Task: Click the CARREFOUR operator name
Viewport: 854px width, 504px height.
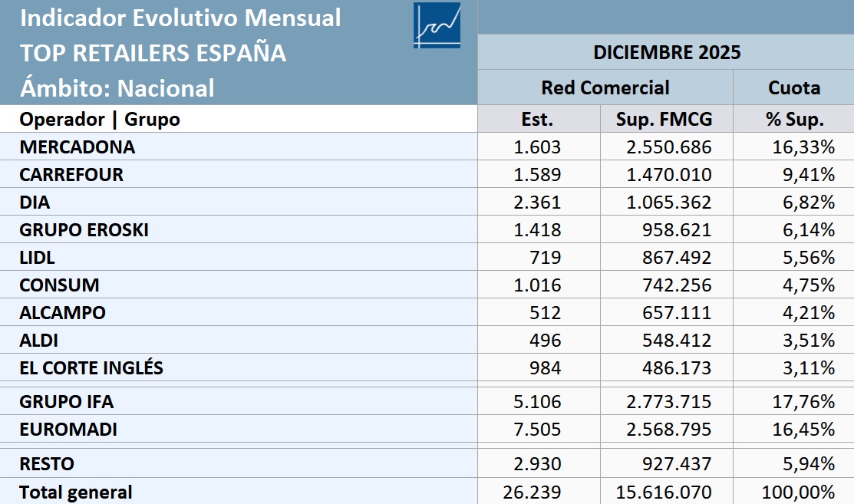Action: (71, 174)
